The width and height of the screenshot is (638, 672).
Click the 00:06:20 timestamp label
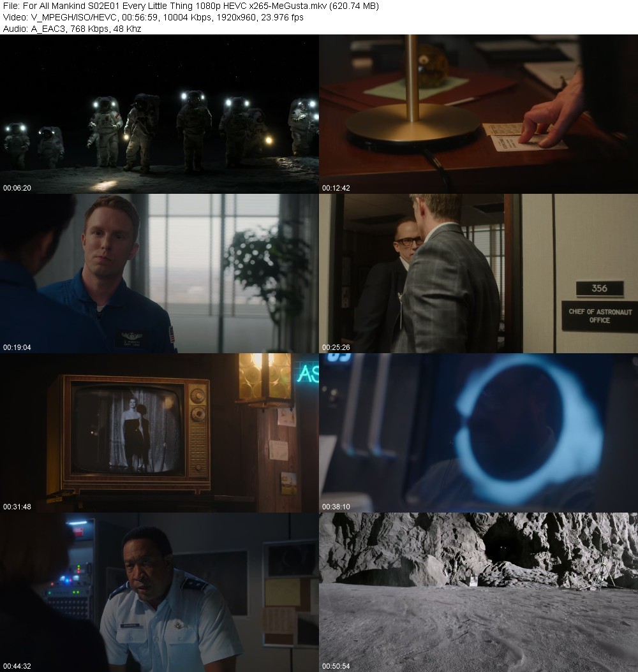[17, 187]
